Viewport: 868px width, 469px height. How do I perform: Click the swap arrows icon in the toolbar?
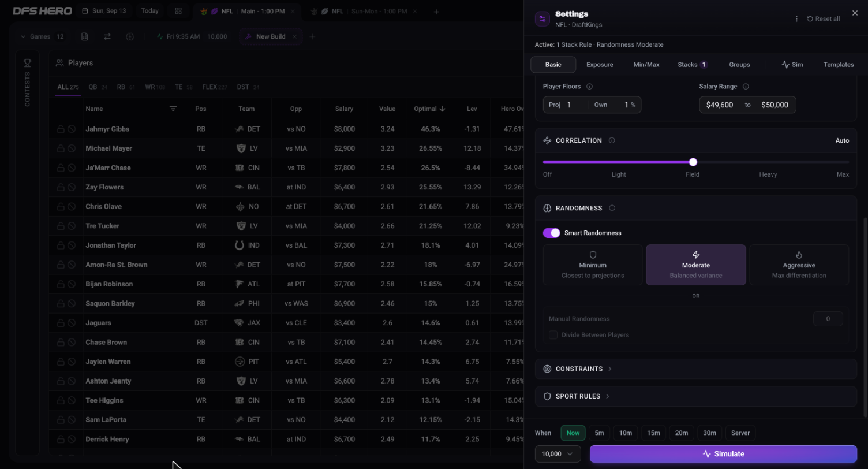tap(107, 36)
